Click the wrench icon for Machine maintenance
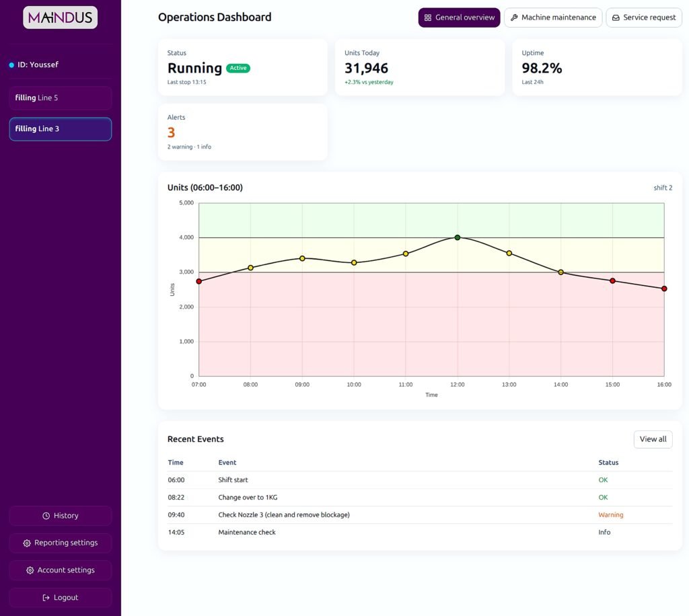 click(x=514, y=17)
